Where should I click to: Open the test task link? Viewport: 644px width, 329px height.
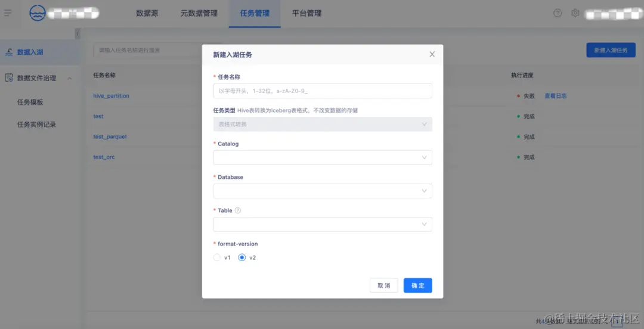(98, 116)
